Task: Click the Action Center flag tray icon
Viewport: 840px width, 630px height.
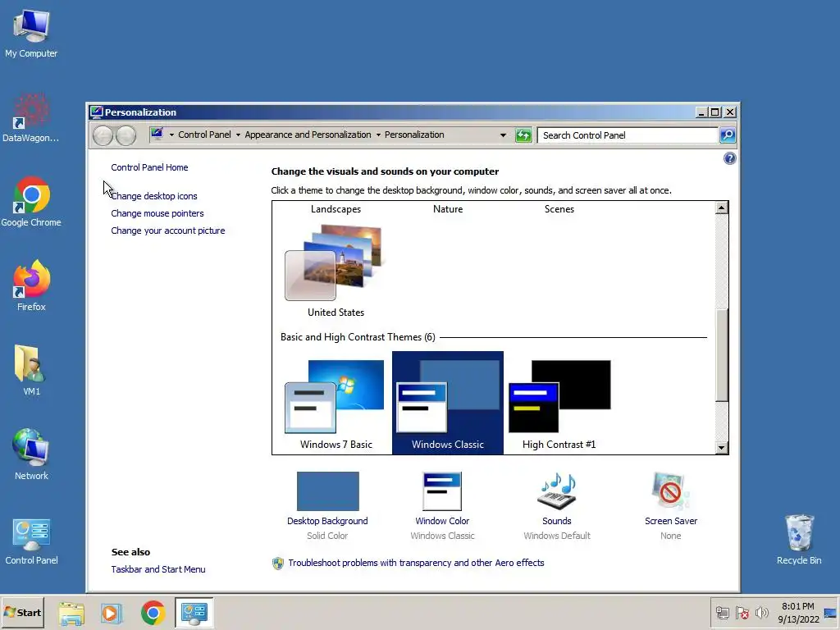Action: [742, 613]
